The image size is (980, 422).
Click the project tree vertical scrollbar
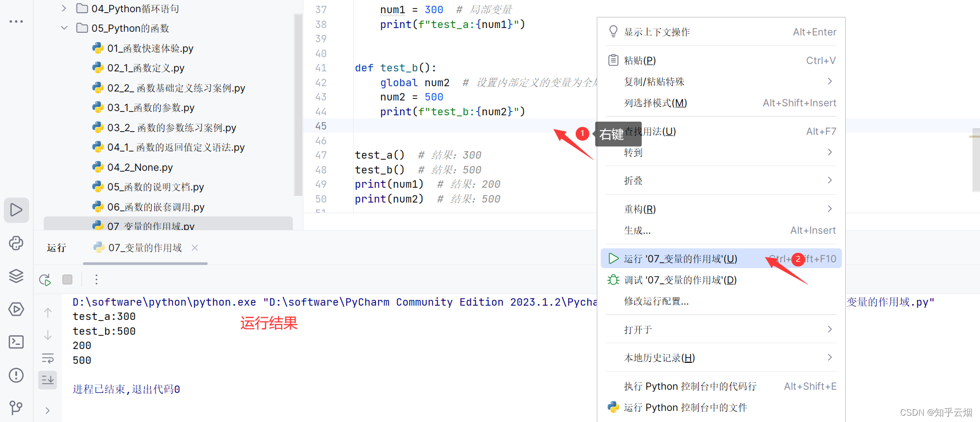point(298,106)
